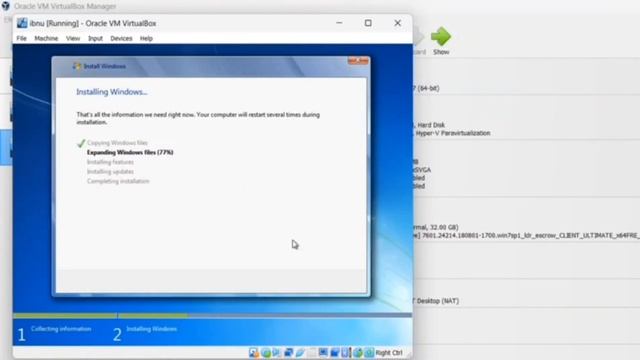Click the keyboard capture icon in status bar
The width and height of the screenshot is (640, 360).
[x=369, y=353]
